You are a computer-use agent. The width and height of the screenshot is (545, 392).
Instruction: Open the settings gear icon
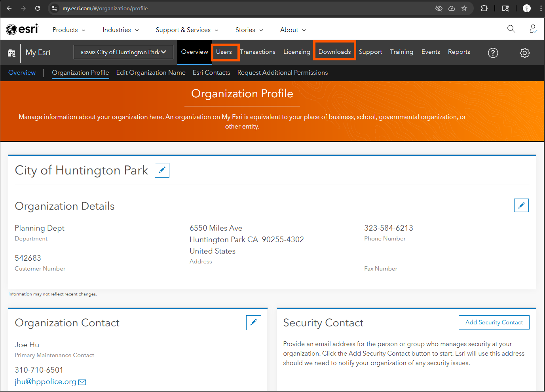point(524,53)
